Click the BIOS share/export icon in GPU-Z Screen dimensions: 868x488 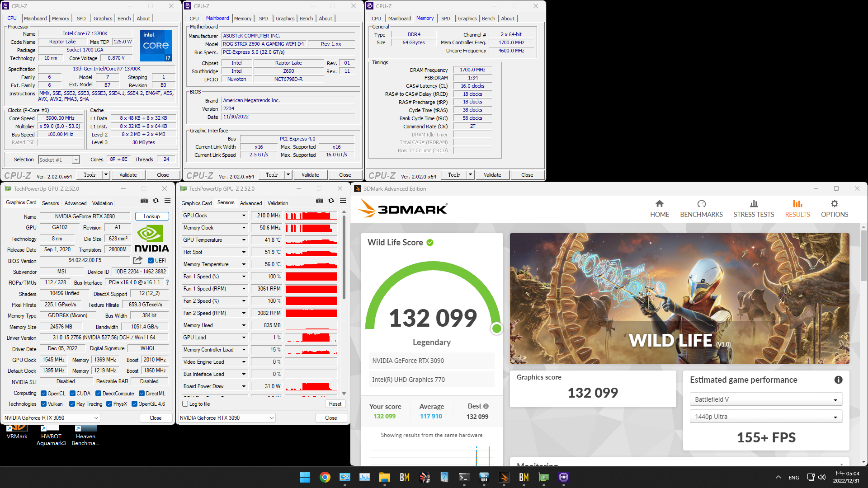[x=137, y=260]
